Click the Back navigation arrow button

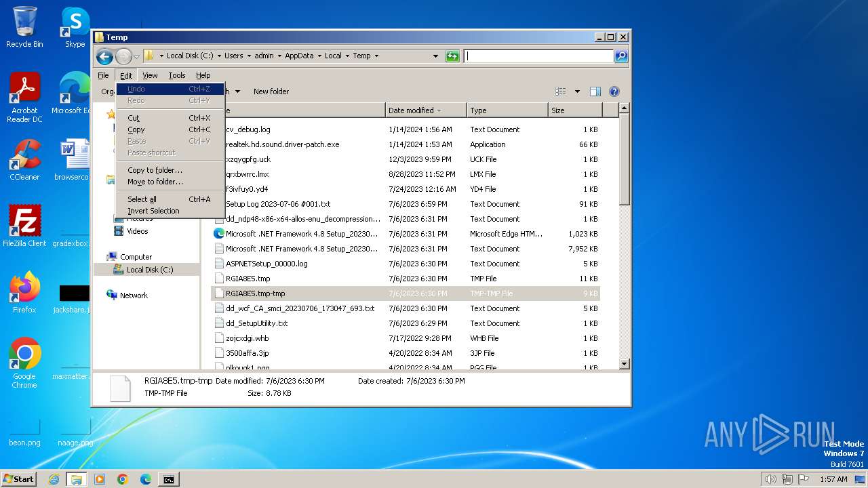(x=104, y=56)
